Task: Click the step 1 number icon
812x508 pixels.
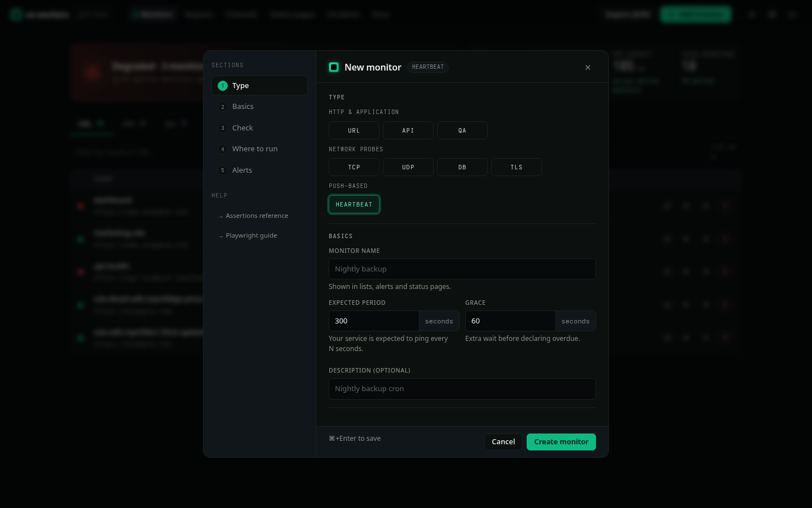Action: [x=223, y=86]
